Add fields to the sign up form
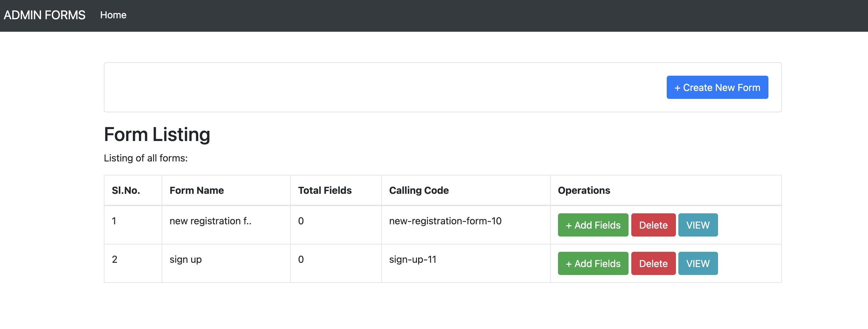This screenshot has height=329, width=868. 593,263
